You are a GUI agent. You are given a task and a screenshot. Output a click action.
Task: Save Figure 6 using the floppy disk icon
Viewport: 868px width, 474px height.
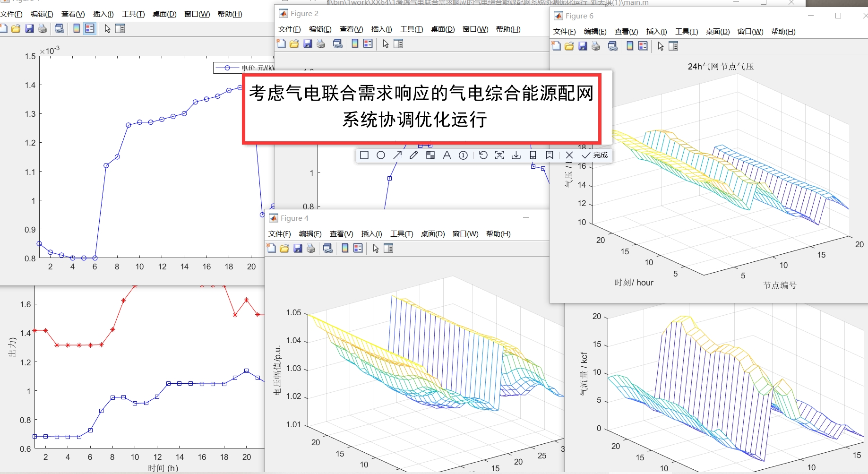(583, 46)
